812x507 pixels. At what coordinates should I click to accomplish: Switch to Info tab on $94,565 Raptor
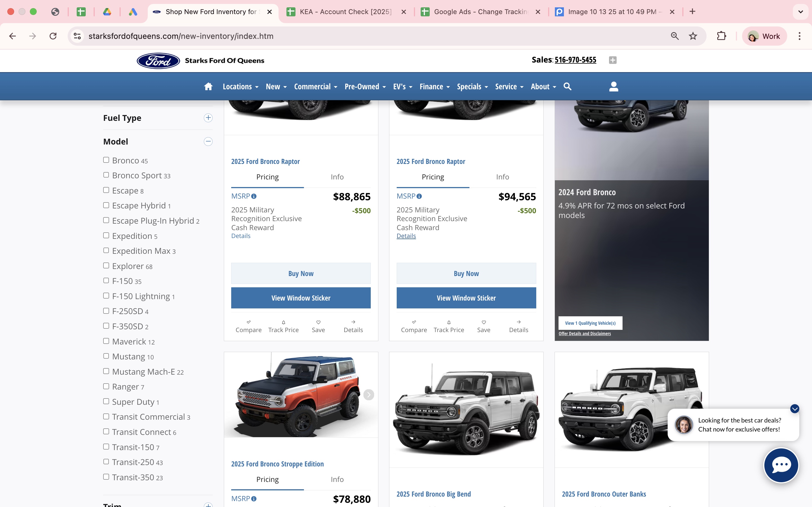502,177
